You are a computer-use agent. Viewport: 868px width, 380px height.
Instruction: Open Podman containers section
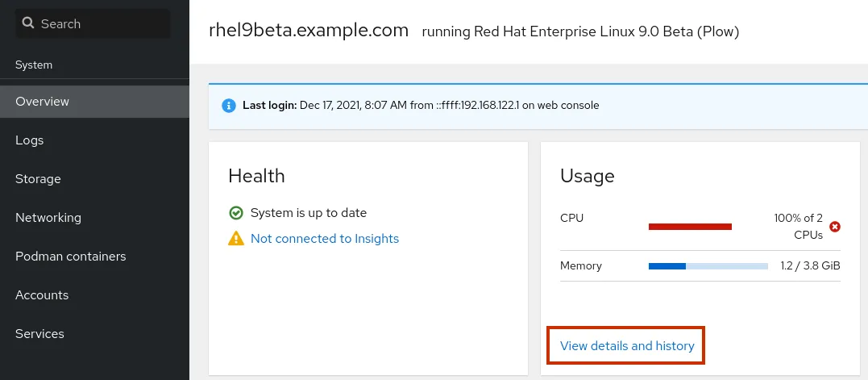point(94,257)
